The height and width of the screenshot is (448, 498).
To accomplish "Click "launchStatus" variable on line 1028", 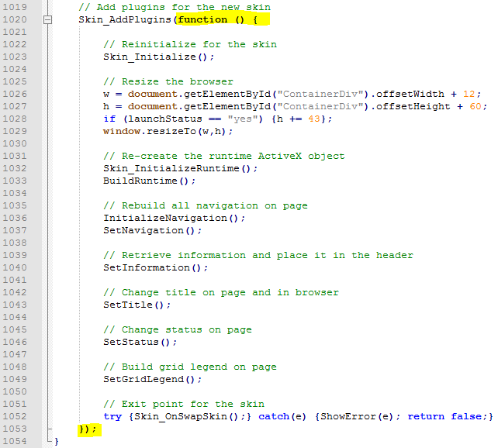I will (x=165, y=119).
